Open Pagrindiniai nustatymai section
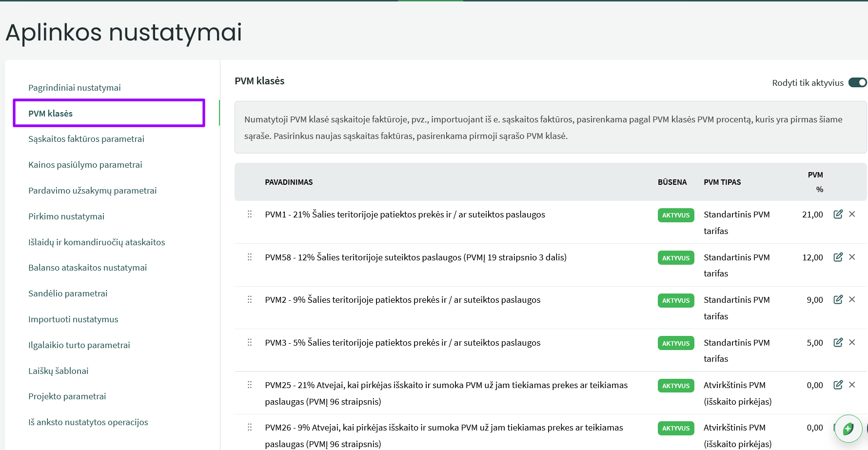The width and height of the screenshot is (868, 450). [75, 88]
